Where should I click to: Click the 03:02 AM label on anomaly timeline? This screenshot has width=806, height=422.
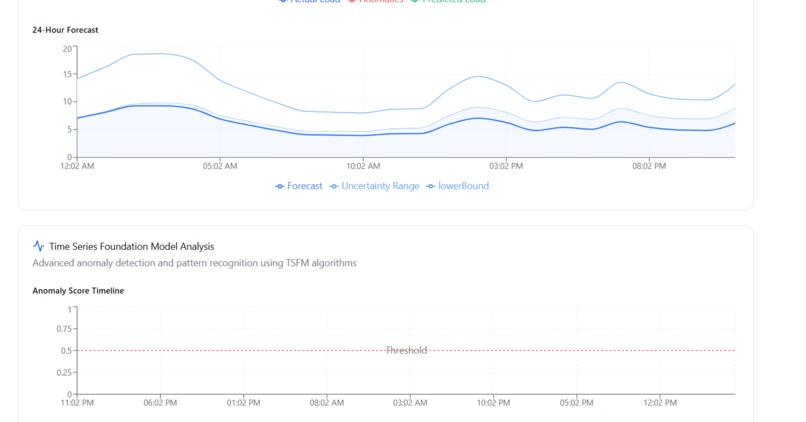coord(410,403)
